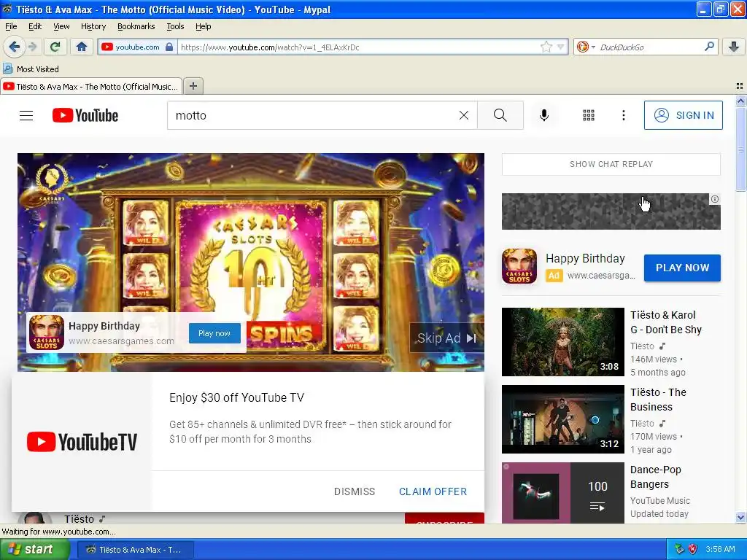Click the Play now overlay button

214,333
